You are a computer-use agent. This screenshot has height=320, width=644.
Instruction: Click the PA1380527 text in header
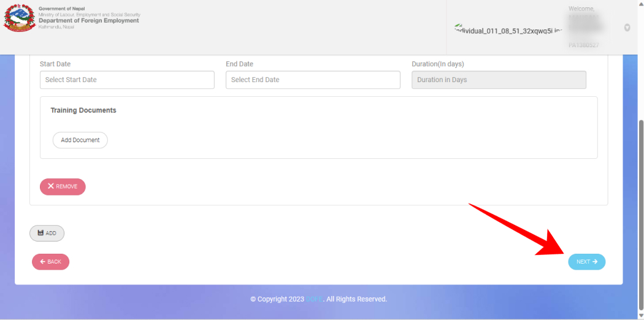pyautogui.click(x=583, y=45)
